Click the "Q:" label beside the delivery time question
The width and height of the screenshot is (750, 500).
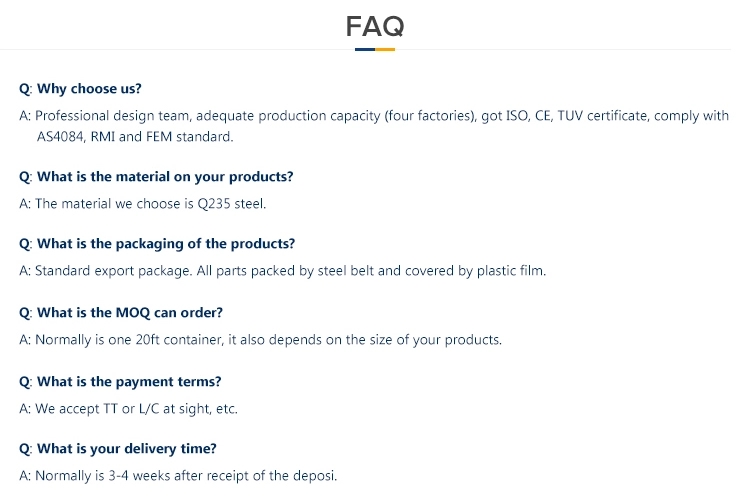pos(26,449)
